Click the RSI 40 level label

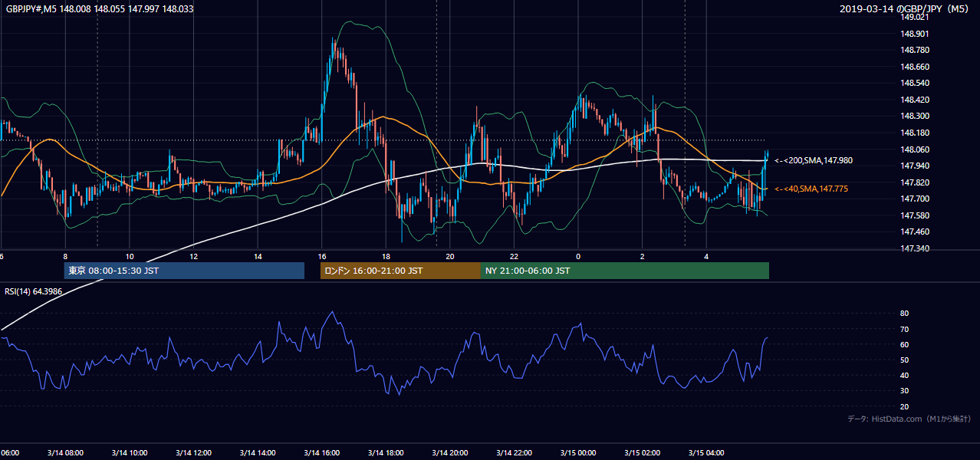(x=904, y=376)
